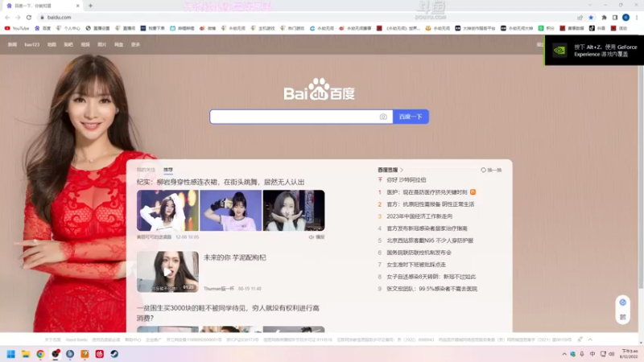Open Steam from the taskbar
The width and height of the screenshot is (644, 362).
[x=114, y=354]
